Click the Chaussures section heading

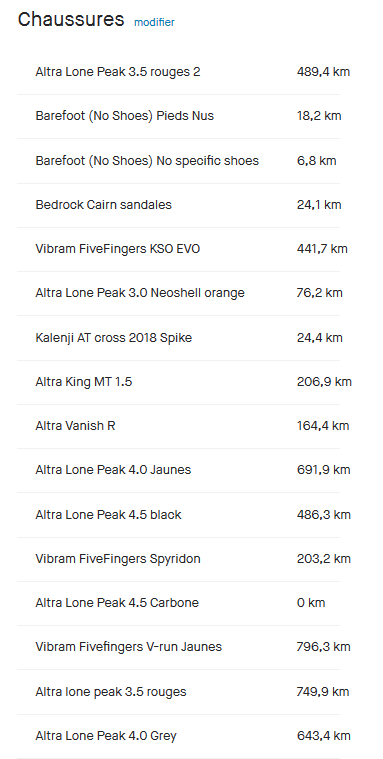(x=71, y=19)
